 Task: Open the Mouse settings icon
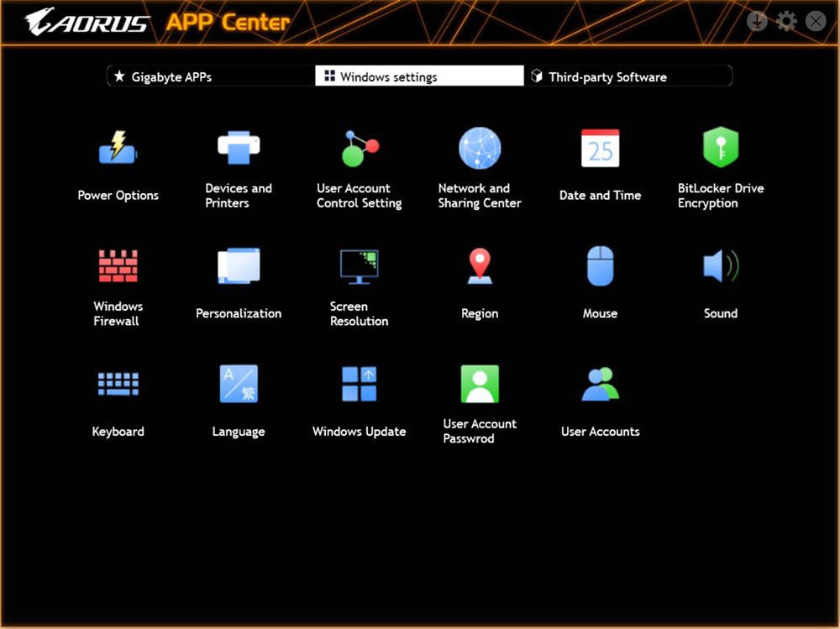pos(600,265)
